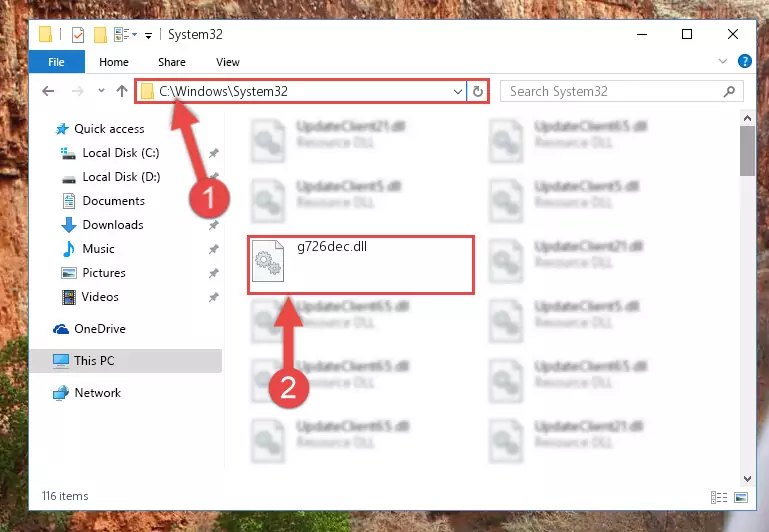Click the pin icon next to Pictures
The height and width of the screenshot is (532, 769).
(213, 273)
